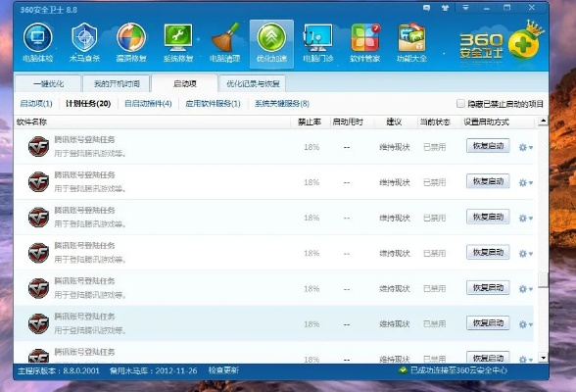This screenshot has width=576, height=392.
Task: Click the 主程序版本：8.8.0.2001 status text
Action: point(59,370)
